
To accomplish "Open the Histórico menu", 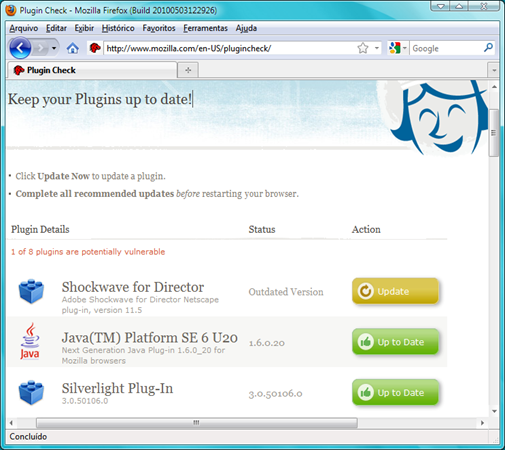I will tap(118, 28).
